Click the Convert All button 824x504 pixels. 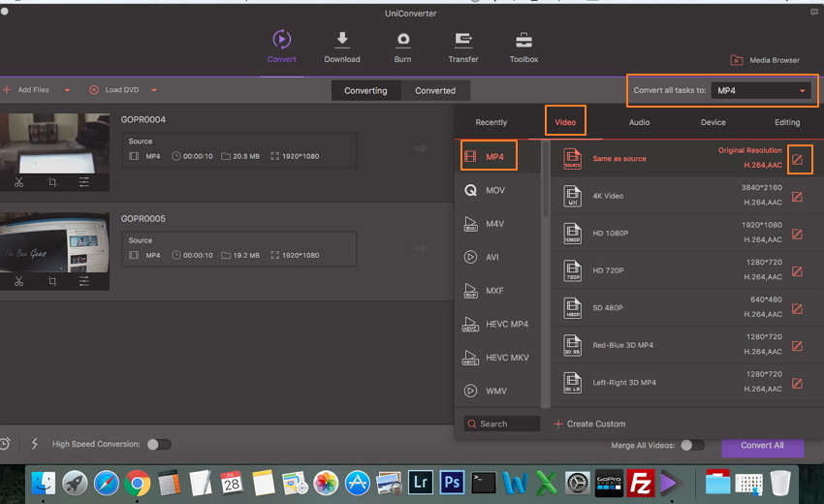tap(763, 446)
